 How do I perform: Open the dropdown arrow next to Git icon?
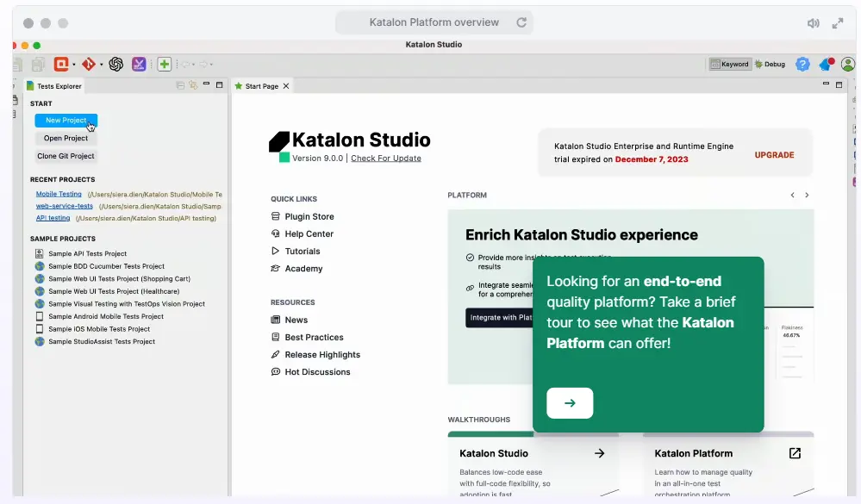[101, 65]
